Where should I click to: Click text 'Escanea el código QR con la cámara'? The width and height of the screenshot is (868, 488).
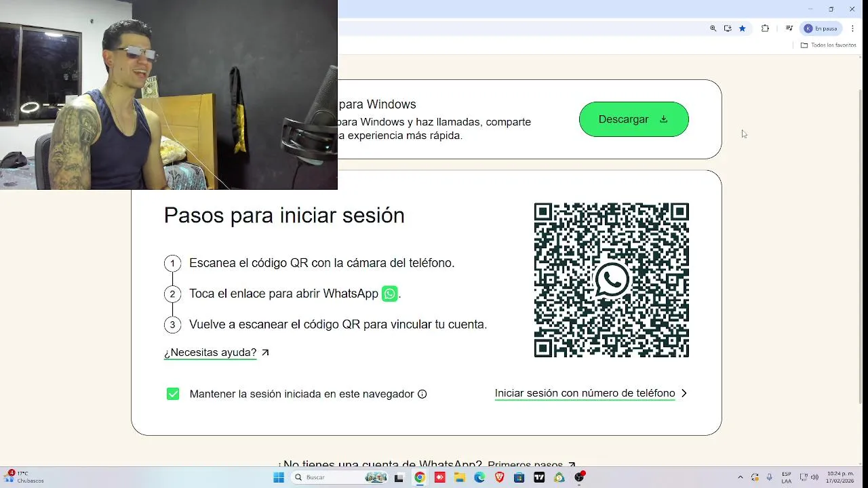point(322,263)
